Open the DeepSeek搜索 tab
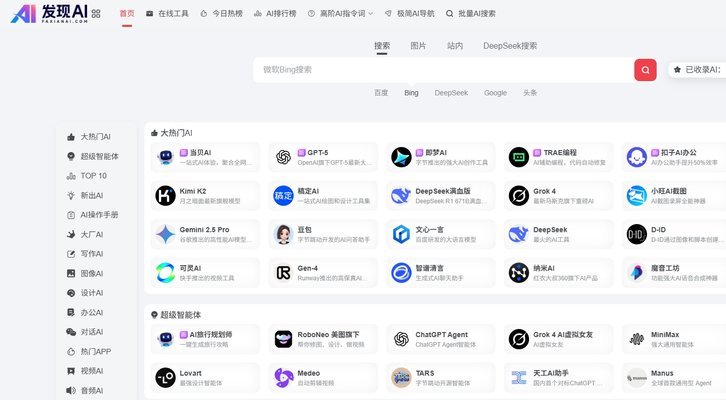Image resolution: width=726 pixels, height=400 pixels. coord(510,46)
